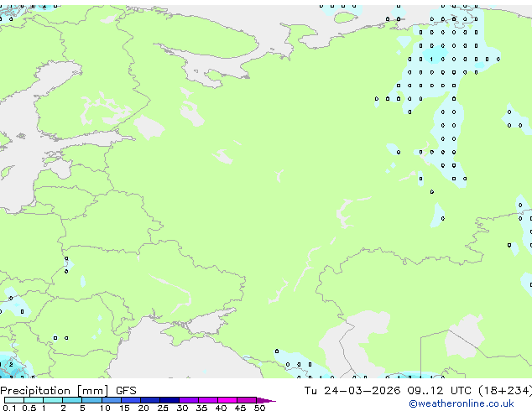
Task: Click the 2–5 mm legend color swatch
Action: pyautogui.click(x=72, y=400)
